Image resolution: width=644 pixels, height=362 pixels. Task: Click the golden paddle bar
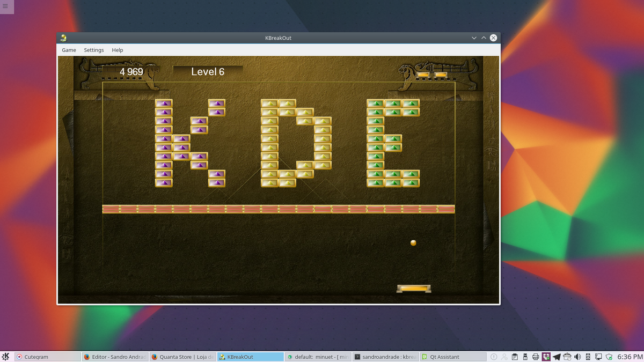pos(414,289)
